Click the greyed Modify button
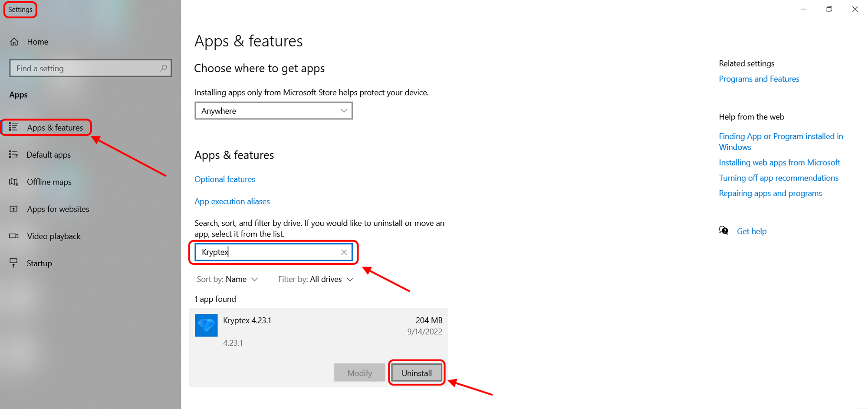 [360, 373]
